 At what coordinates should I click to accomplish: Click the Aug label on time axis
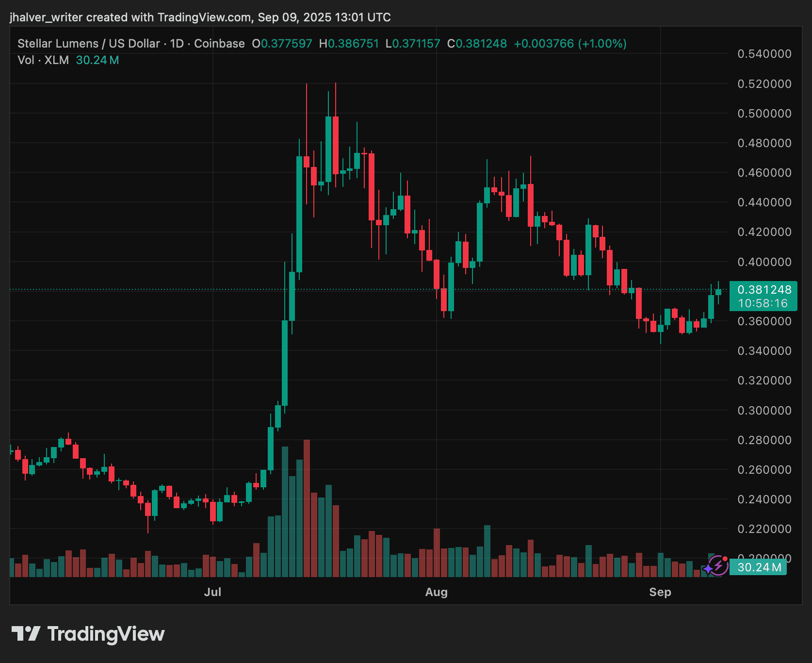click(436, 592)
